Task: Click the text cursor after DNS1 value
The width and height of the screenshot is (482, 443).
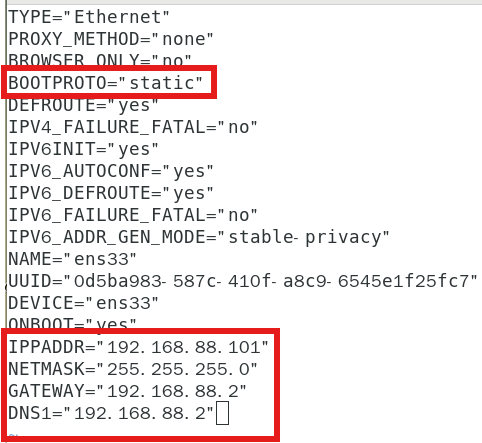Action: (x=222, y=413)
